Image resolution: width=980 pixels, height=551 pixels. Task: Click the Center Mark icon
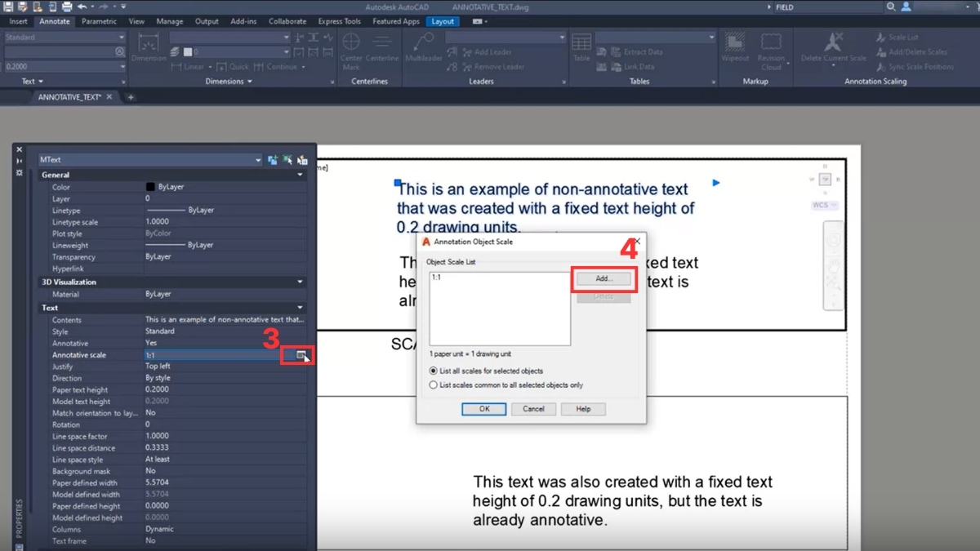click(351, 42)
